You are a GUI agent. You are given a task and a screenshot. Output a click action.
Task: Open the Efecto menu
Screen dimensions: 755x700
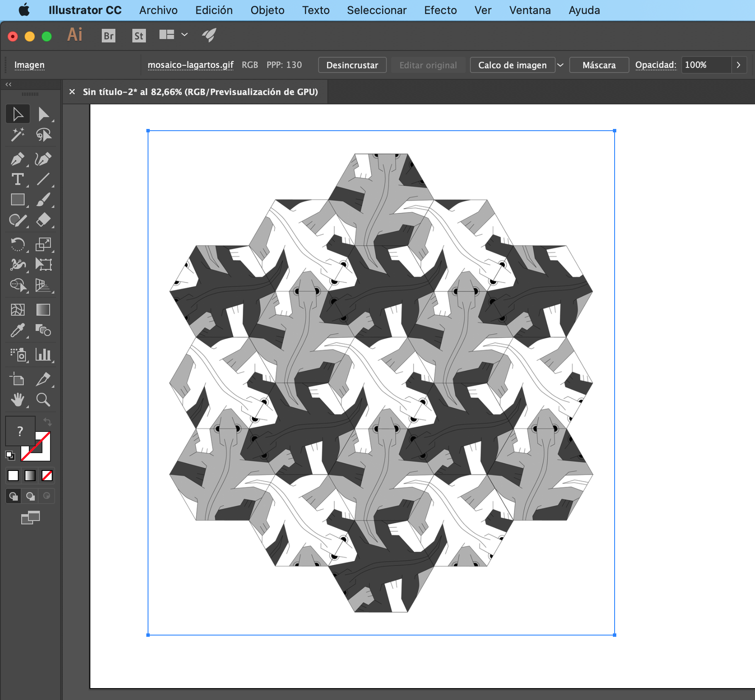point(441,10)
